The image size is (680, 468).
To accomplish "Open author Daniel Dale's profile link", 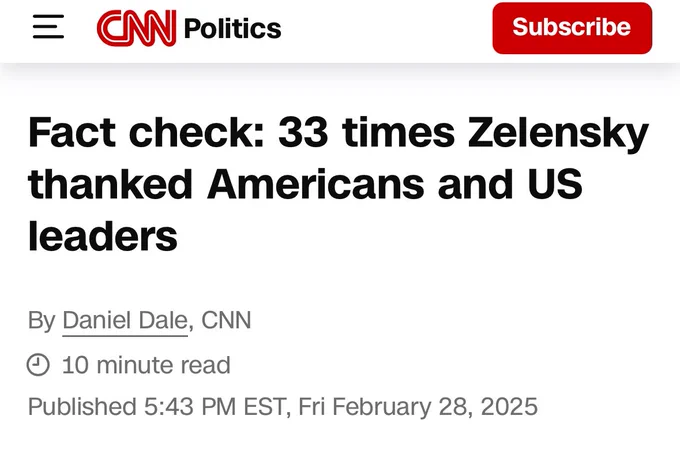I will click(125, 321).
